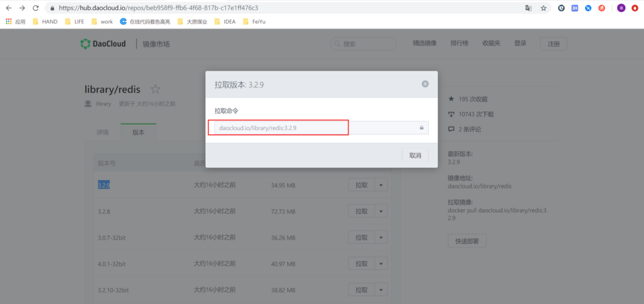Open 在线代码着色高亮 bookmark
The height and width of the screenshot is (304, 644).
pyautogui.click(x=145, y=22)
